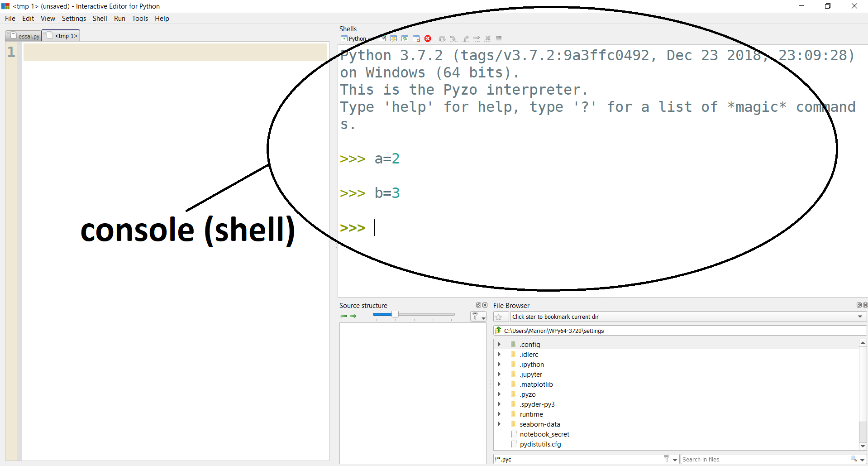Click the go-up-directory folder icon
The width and height of the screenshot is (868, 466).
click(x=498, y=331)
